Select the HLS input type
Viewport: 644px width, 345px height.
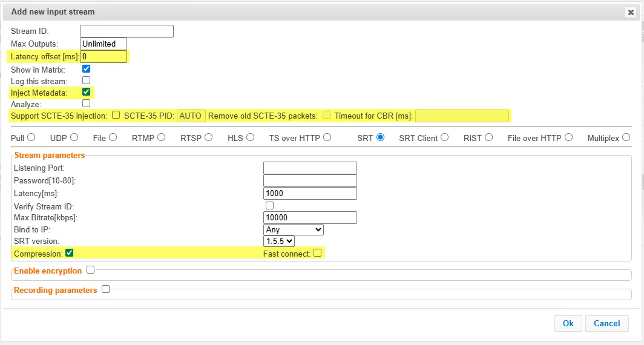250,137
